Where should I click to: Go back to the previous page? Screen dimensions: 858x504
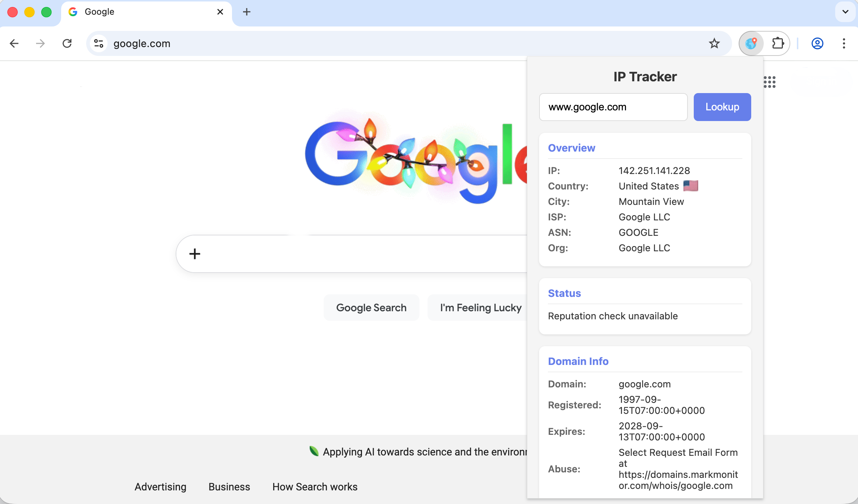tap(14, 43)
